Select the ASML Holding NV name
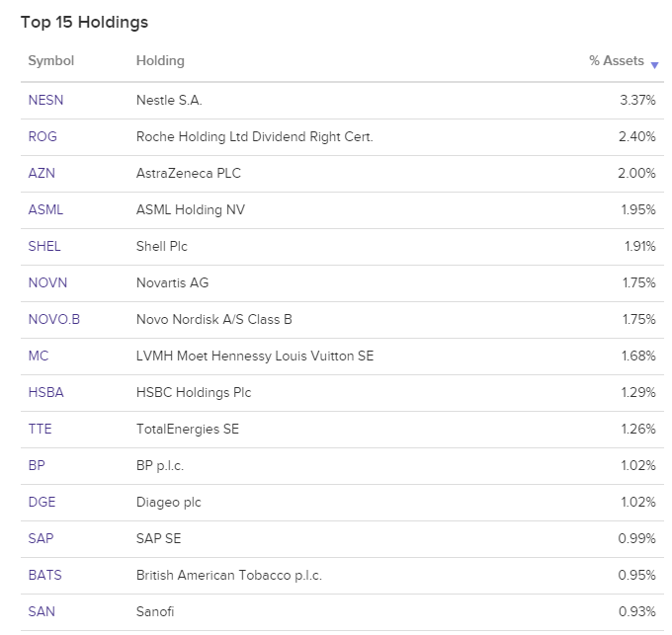 tap(191, 209)
